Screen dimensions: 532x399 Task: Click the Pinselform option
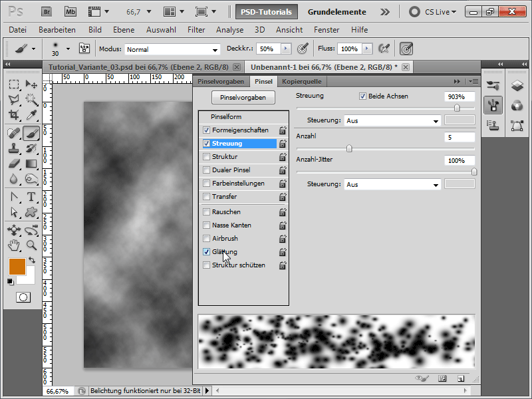(x=226, y=117)
